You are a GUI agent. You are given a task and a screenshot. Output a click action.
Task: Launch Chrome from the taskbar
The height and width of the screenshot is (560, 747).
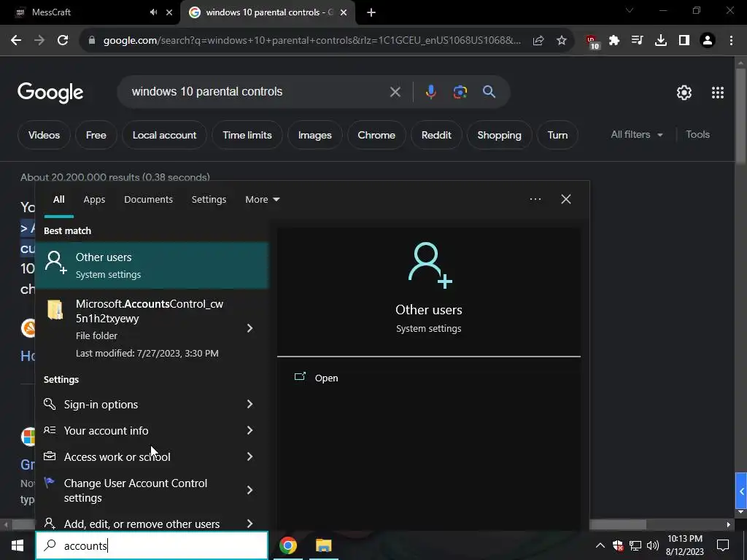[287, 545]
